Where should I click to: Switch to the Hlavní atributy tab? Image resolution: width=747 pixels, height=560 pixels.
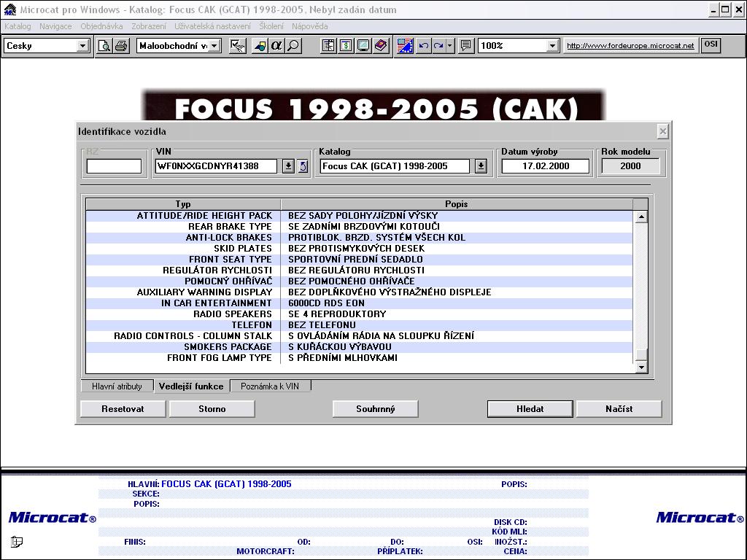tap(117, 386)
